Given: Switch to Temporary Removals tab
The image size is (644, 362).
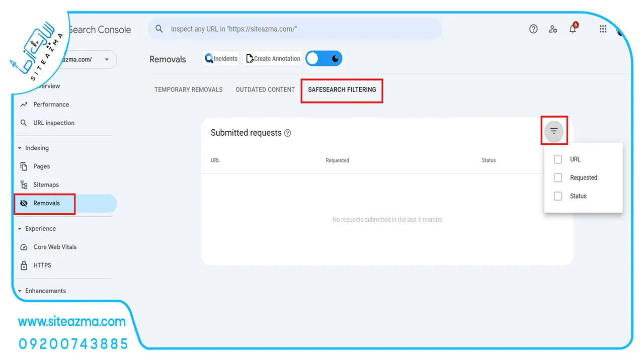Looking at the screenshot, I should [x=189, y=89].
